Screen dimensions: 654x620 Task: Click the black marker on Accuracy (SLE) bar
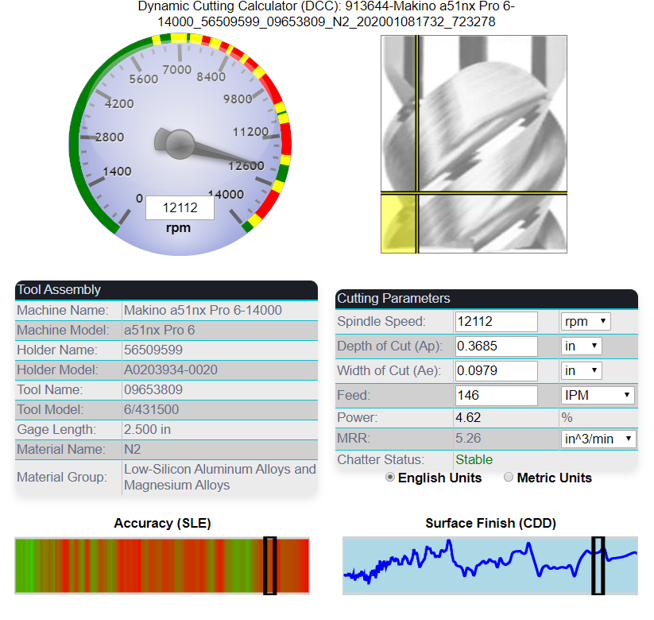(x=270, y=565)
